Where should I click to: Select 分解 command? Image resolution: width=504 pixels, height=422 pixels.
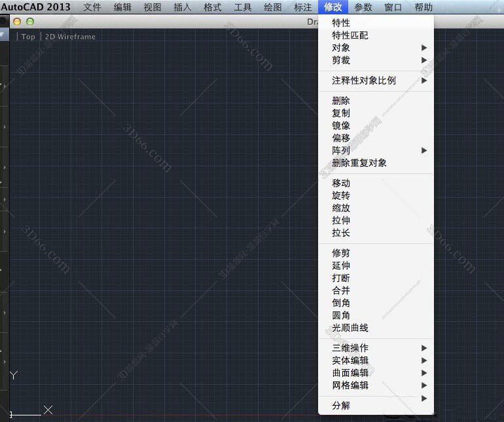[376, 406]
